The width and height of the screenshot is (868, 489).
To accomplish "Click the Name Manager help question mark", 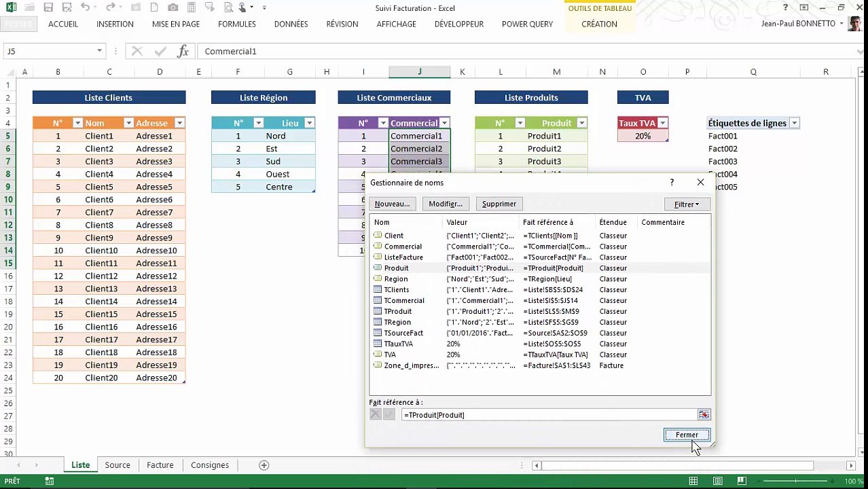I will (672, 182).
